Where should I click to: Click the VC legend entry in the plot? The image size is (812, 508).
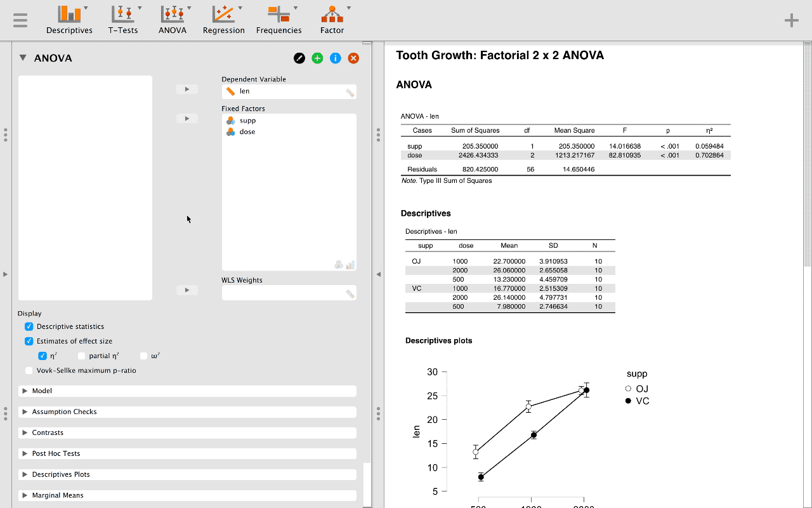637,401
